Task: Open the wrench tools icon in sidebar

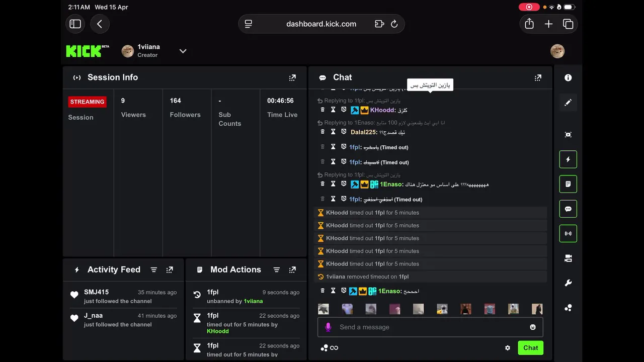Action: 568,283
